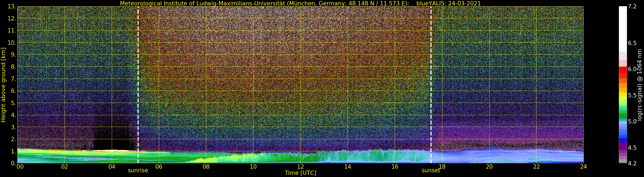644x177 pixels.
Task: Click the '24' time axis tick label
Action: click(x=583, y=166)
